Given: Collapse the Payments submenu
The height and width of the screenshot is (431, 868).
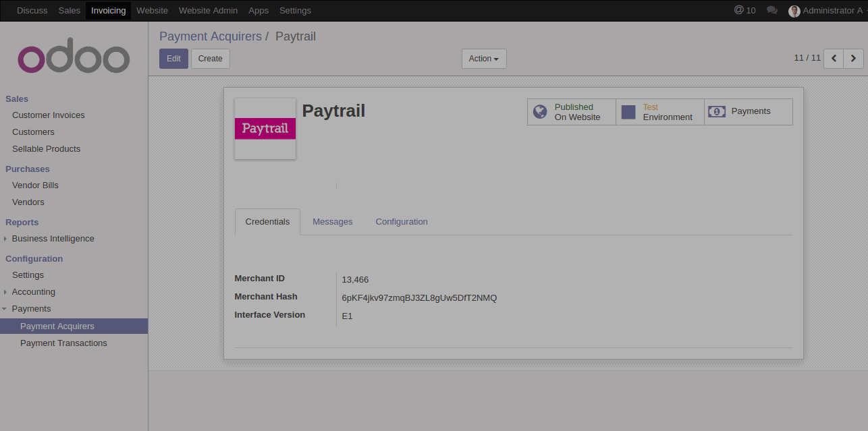Looking at the screenshot, I should [31, 309].
